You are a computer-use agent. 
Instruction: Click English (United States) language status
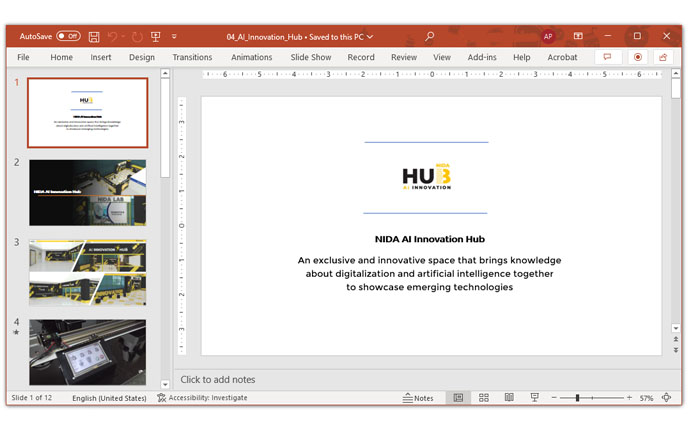[x=109, y=398]
